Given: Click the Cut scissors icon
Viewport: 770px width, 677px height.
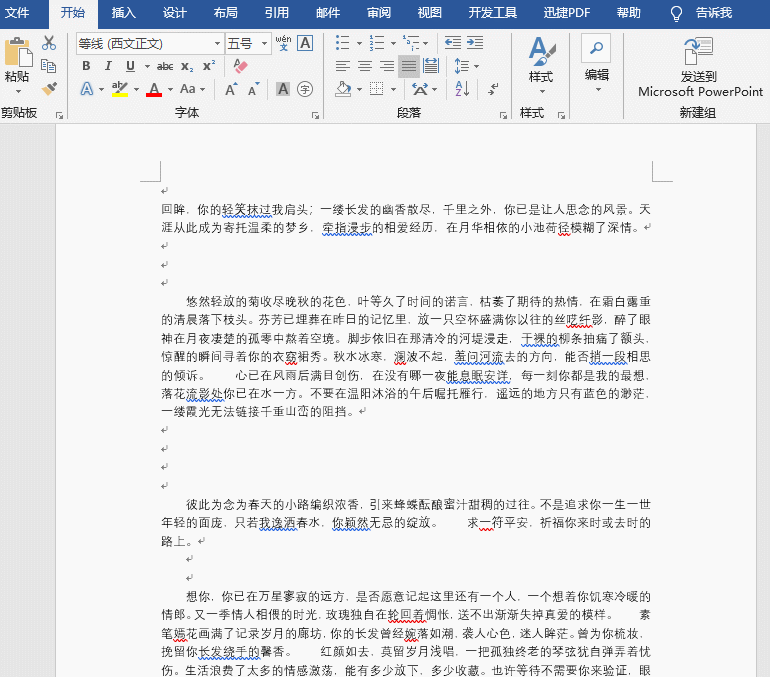Looking at the screenshot, I should click(x=49, y=43).
